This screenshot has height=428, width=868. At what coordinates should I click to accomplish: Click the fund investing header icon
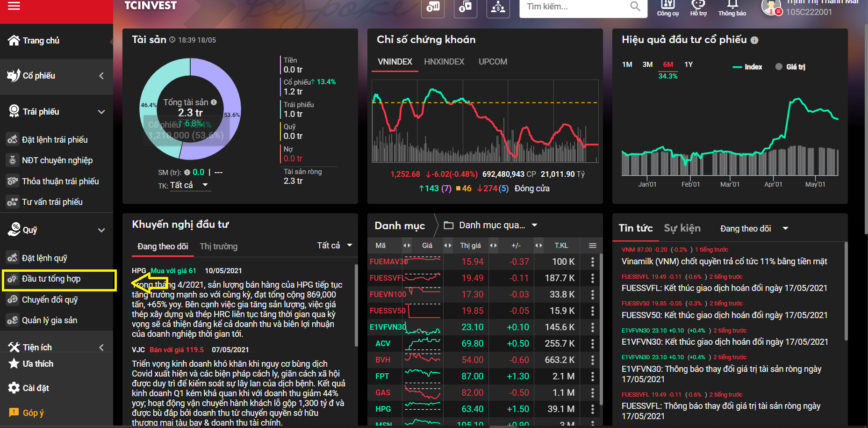498,7
